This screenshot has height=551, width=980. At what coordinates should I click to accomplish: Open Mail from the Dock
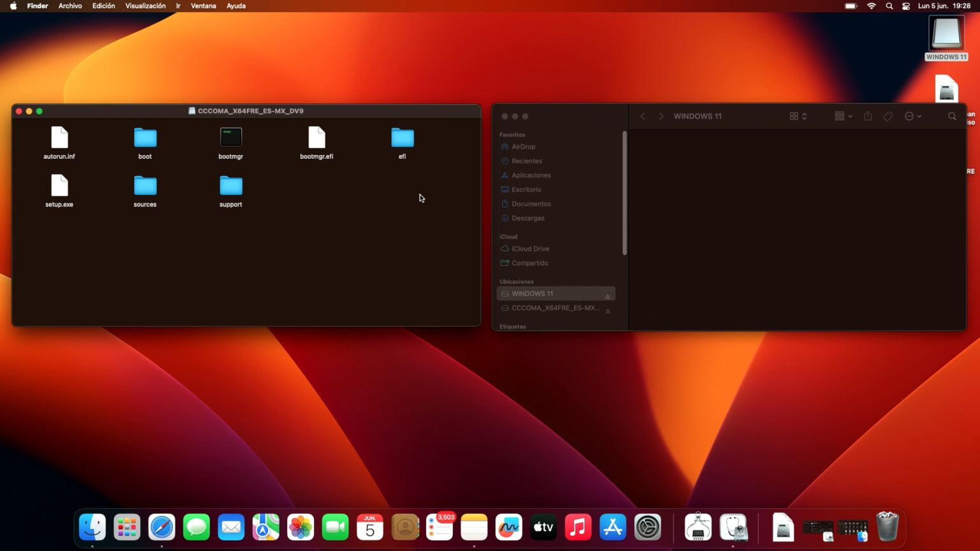click(x=231, y=527)
